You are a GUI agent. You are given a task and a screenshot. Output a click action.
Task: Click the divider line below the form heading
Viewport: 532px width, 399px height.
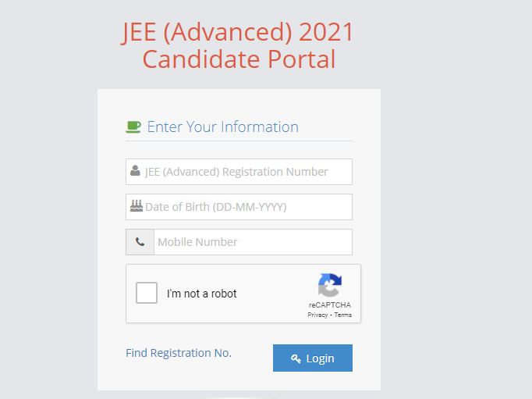click(x=239, y=141)
